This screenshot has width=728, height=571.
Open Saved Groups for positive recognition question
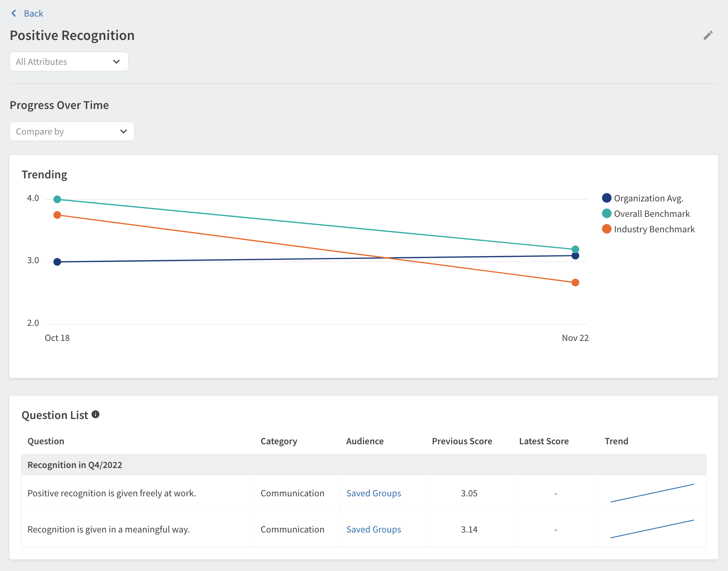tap(373, 493)
